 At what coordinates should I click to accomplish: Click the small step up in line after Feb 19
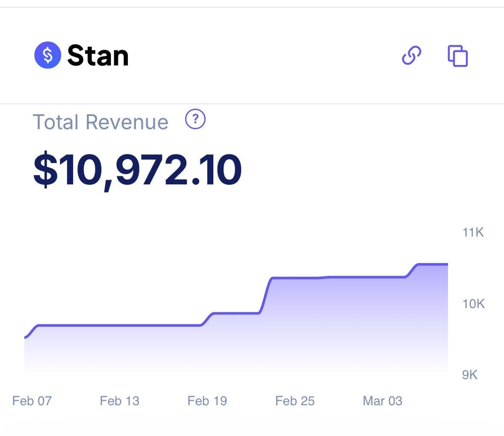pyautogui.click(x=207, y=319)
